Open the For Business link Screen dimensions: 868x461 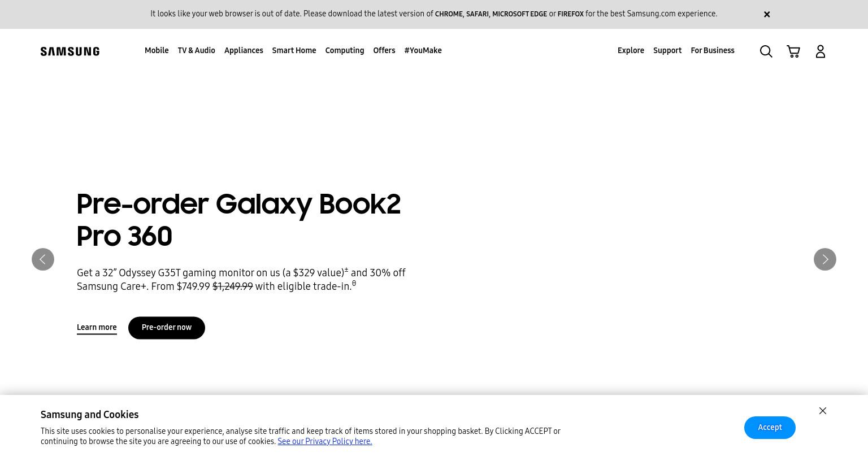coord(713,51)
